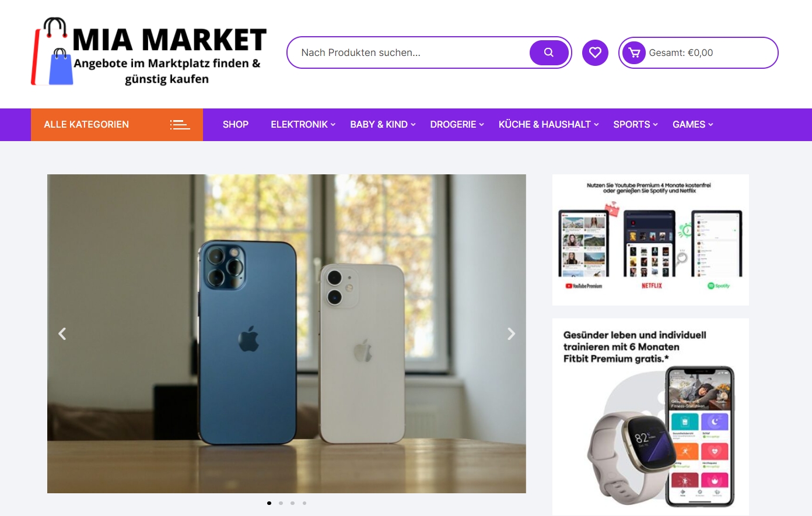
Task: Switch to the second carousel dot
Action: pyautogui.click(x=281, y=503)
